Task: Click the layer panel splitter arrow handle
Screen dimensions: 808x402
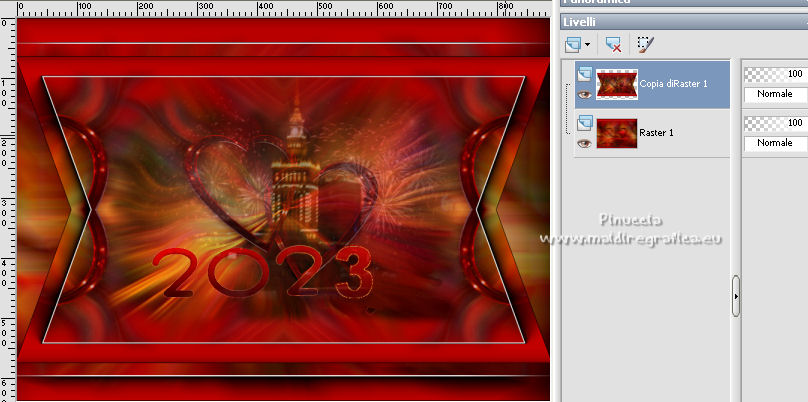Action: [x=736, y=296]
